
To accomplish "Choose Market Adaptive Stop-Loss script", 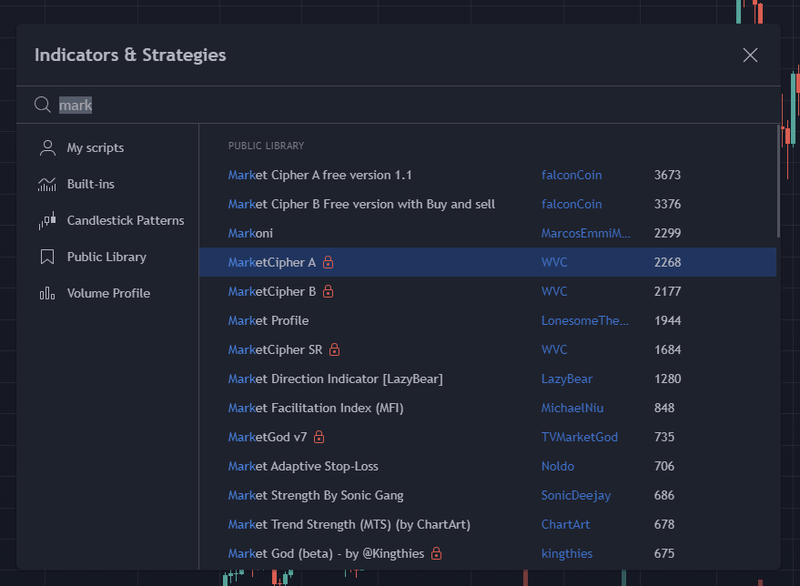I will pyautogui.click(x=303, y=466).
